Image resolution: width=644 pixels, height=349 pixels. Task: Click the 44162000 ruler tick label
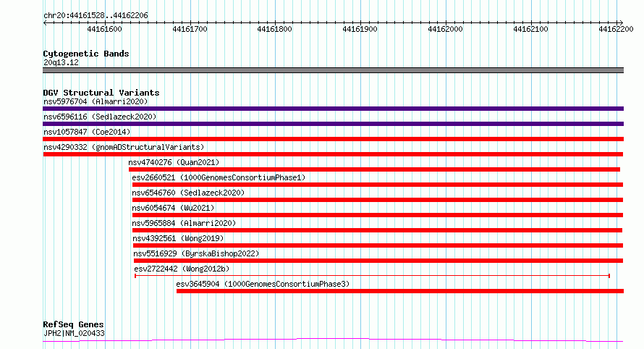pyautogui.click(x=445, y=29)
